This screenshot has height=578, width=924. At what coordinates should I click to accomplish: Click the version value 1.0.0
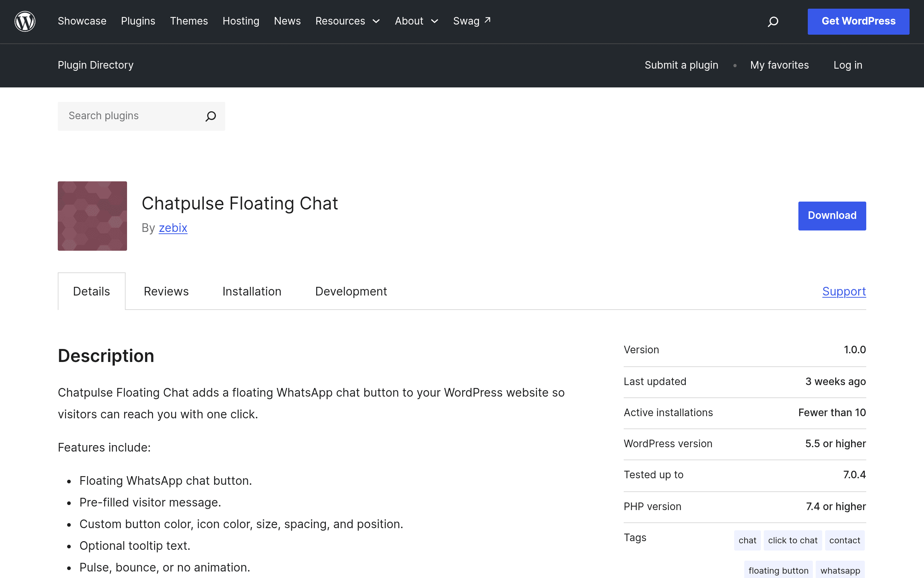tap(854, 350)
